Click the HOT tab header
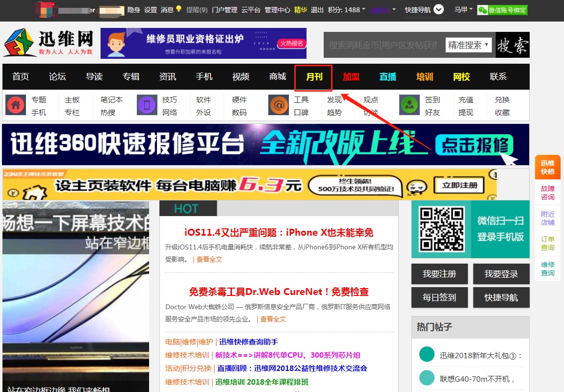 (188, 208)
